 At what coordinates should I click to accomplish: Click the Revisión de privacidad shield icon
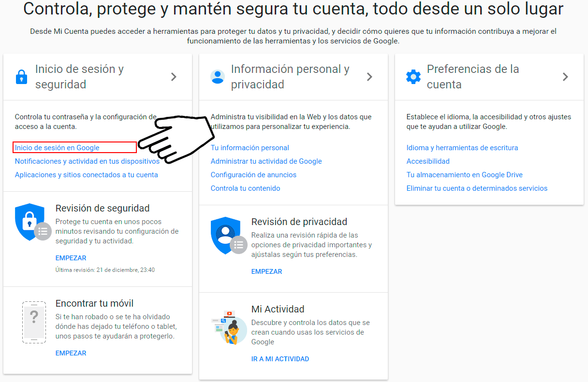pyautogui.click(x=229, y=235)
